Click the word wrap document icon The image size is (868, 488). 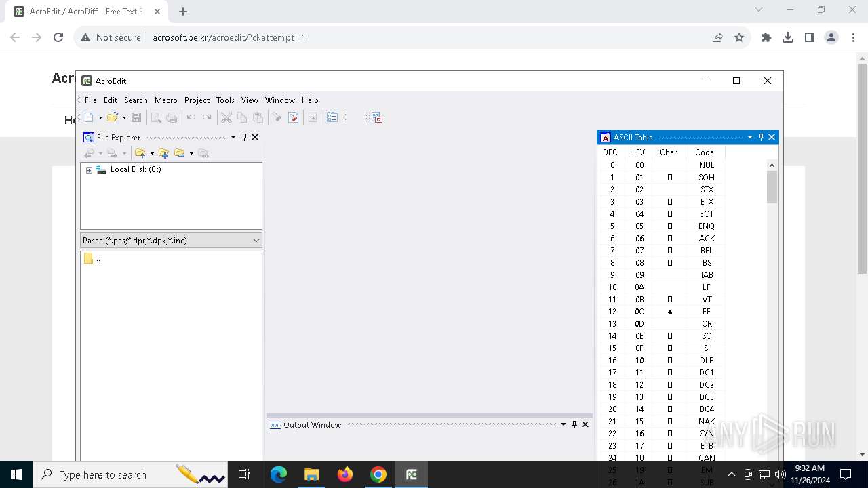tap(313, 117)
